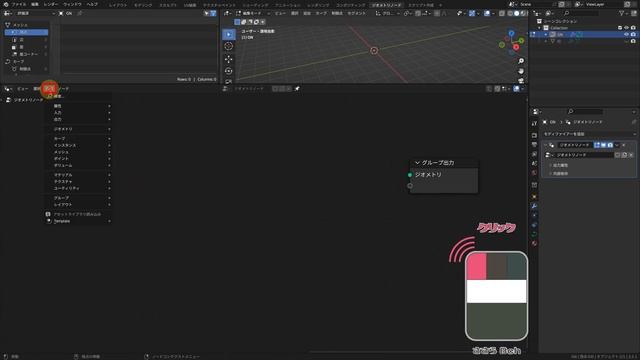This screenshot has width=640, height=360.
Task: Add a new workspace with the plus tab
Action: [x=440, y=5]
